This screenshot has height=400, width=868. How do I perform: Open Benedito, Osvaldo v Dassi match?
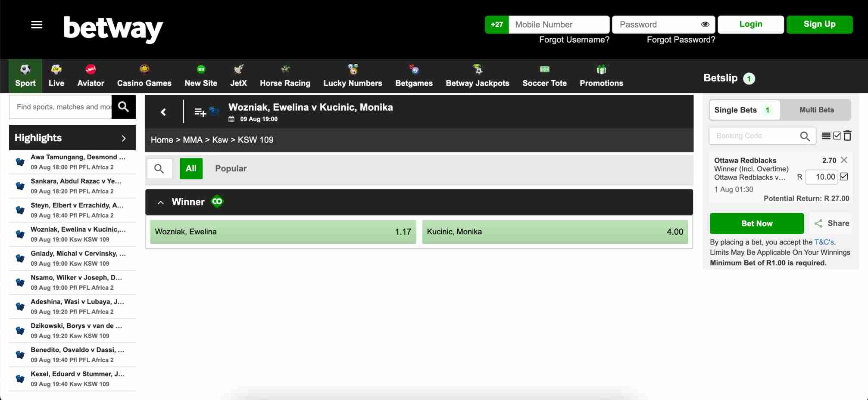[x=72, y=355]
